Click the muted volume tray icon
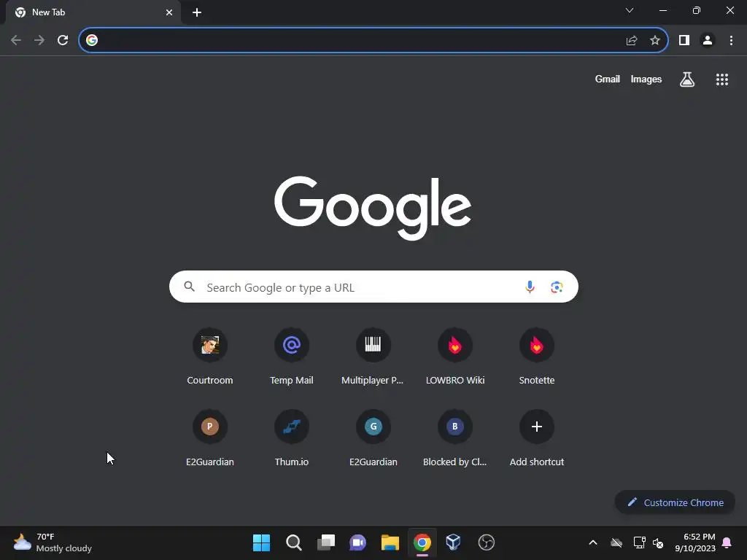The image size is (747, 560). point(659,542)
